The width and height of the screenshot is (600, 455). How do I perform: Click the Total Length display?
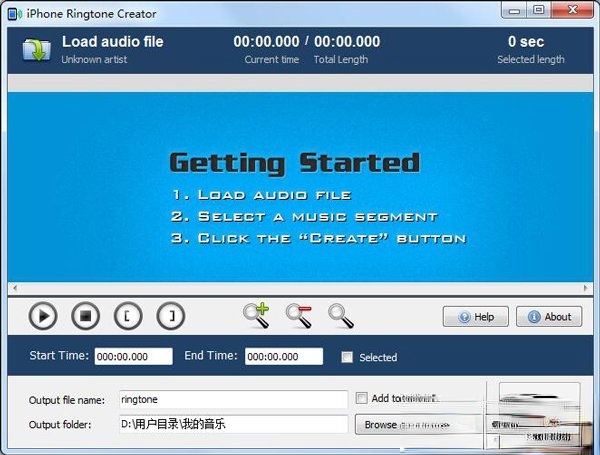pos(347,42)
